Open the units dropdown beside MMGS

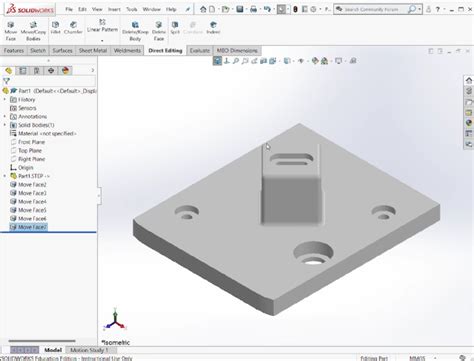pos(435,358)
